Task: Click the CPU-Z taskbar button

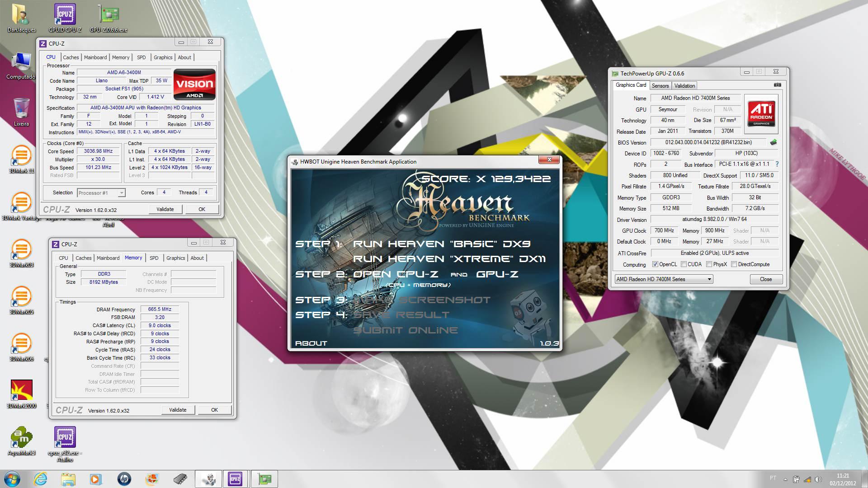Action: [x=235, y=479]
